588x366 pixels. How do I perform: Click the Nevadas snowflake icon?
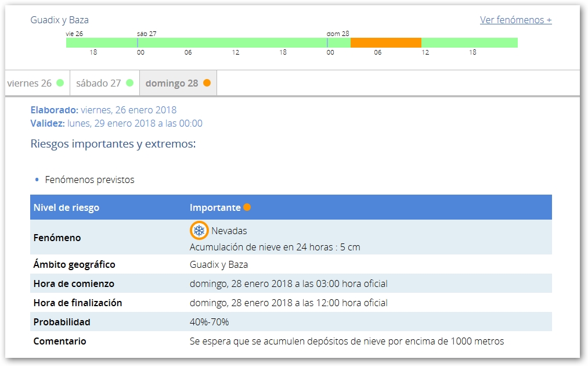point(199,231)
